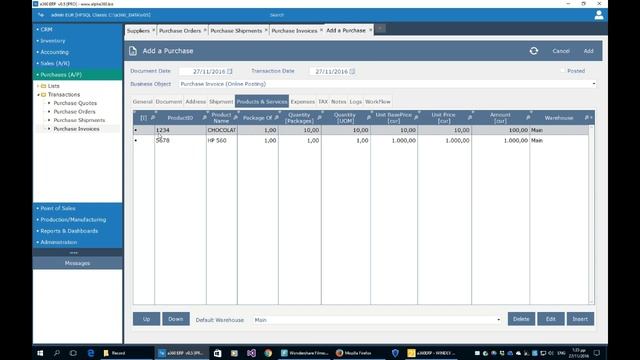
Task: Click the Delete button
Action: 521,319
